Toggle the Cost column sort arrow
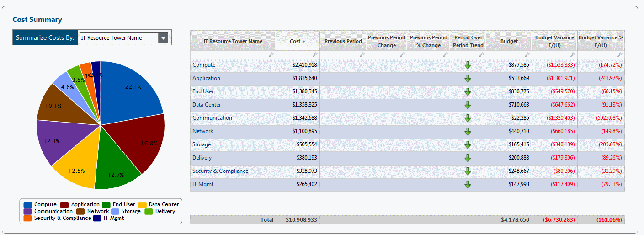The width and height of the screenshot is (644, 235). coord(304,42)
